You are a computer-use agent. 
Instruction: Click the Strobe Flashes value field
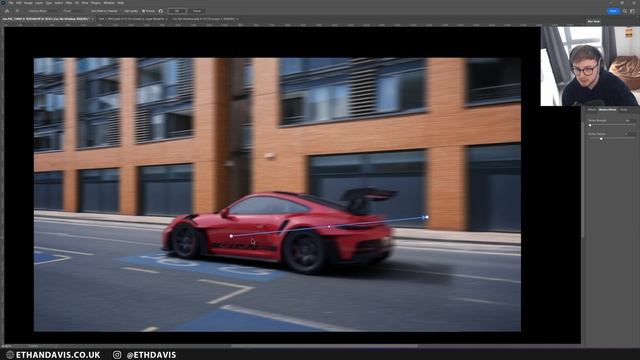pos(630,134)
